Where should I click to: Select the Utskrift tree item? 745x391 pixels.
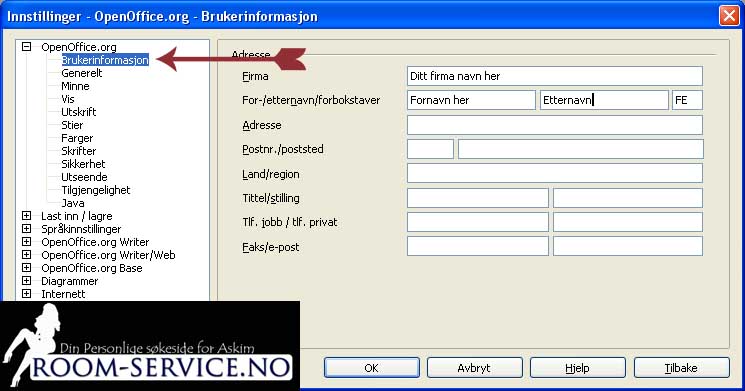point(79,112)
